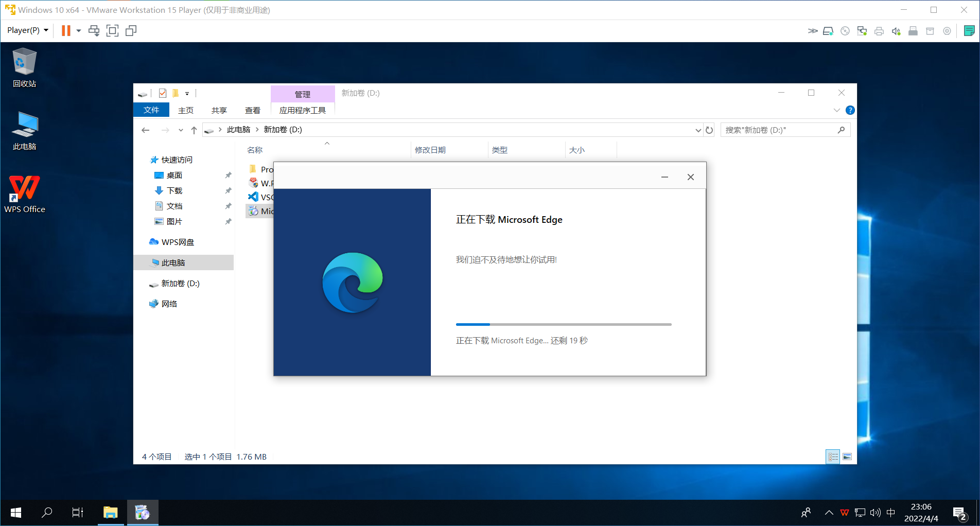Click the VMware sound card icon
The image size is (980, 526).
click(896, 31)
